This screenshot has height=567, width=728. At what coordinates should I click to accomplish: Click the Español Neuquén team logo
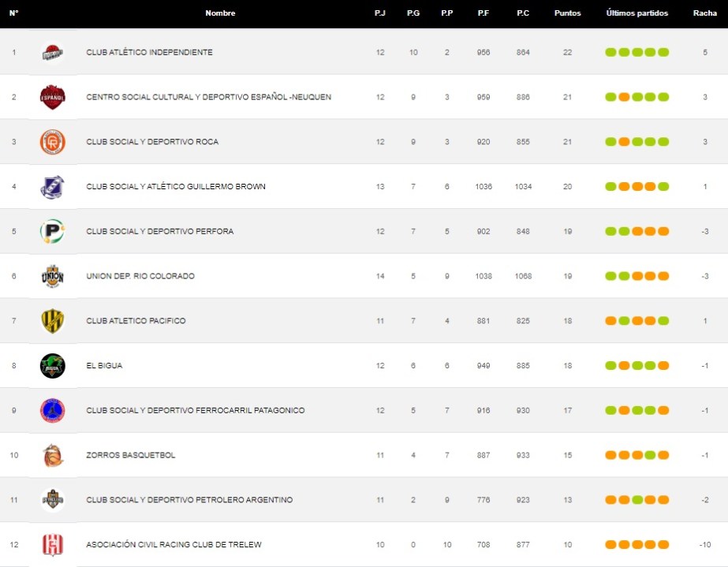[52, 98]
